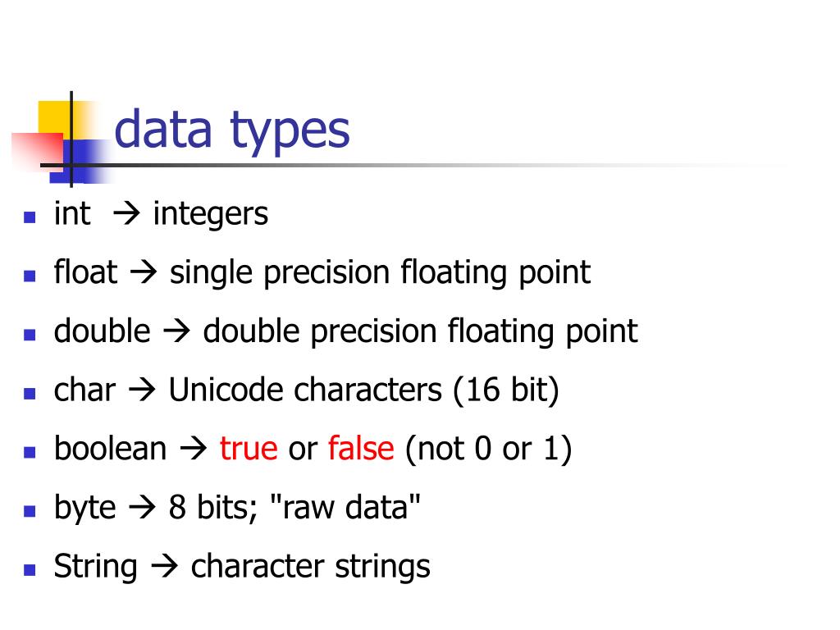Click the text 'single precision floating point'

pyautogui.click(x=381, y=273)
